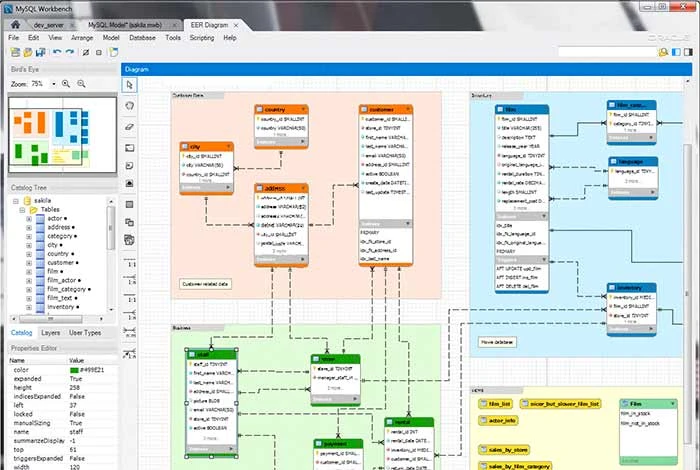Open the File menu

pyautogui.click(x=13, y=38)
